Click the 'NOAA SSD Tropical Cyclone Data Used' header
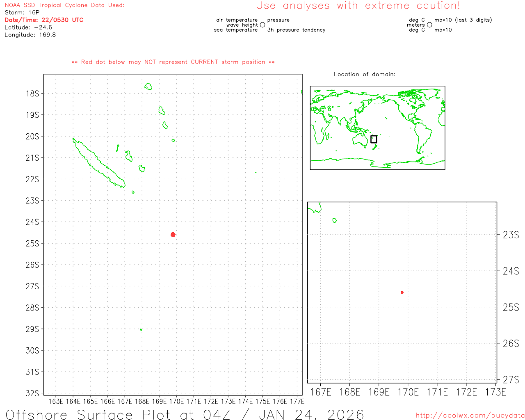 pos(64,5)
